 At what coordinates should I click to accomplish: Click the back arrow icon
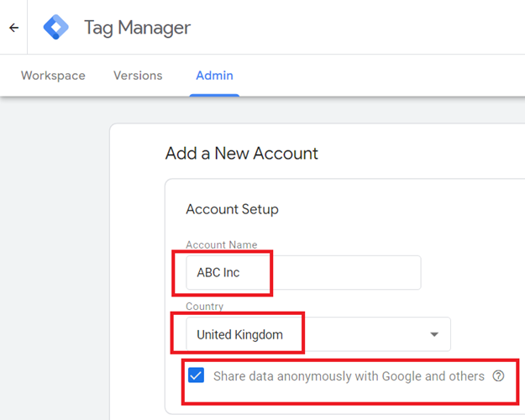[x=13, y=28]
